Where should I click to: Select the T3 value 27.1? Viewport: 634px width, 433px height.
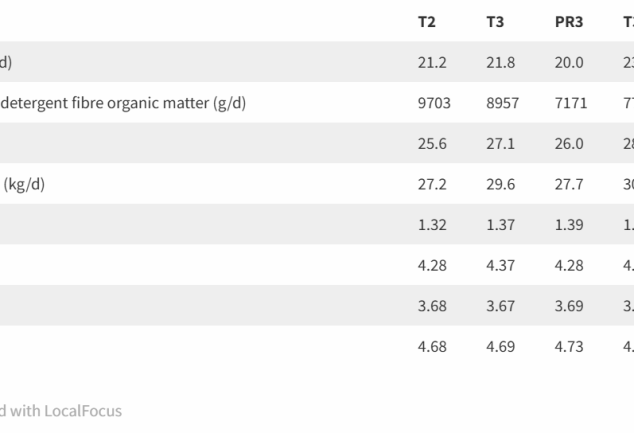[x=501, y=144]
